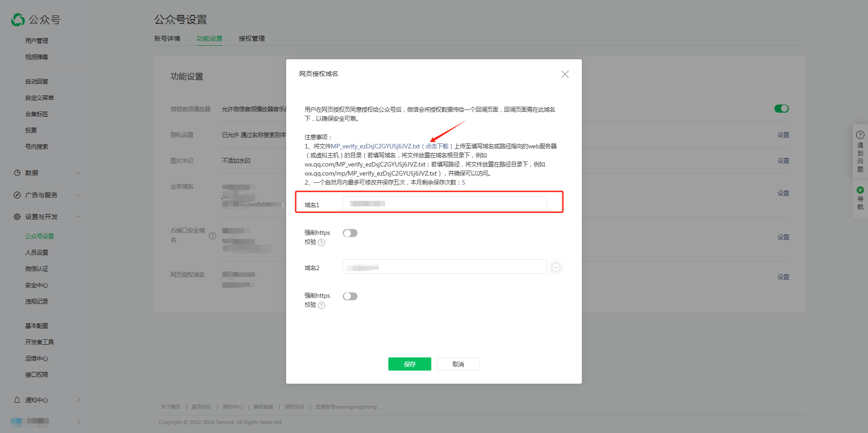The image size is (868, 433).
Task: Click the help icon under 域名1 强制https校验
Action: point(321,243)
